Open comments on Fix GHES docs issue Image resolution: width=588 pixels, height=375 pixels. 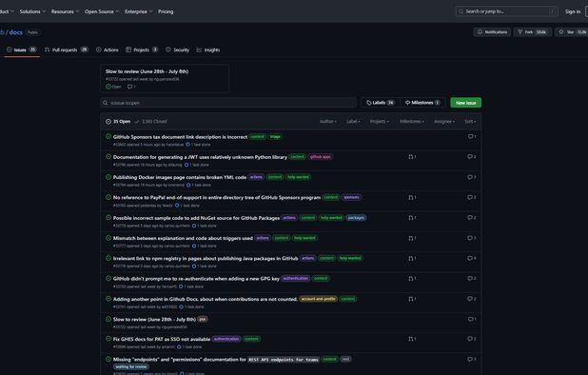(472, 339)
